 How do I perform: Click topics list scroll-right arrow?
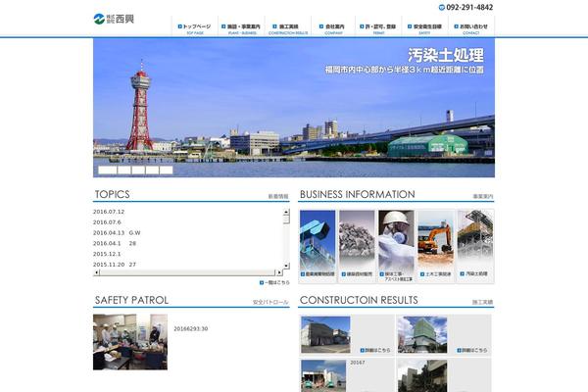click(x=279, y=272)
